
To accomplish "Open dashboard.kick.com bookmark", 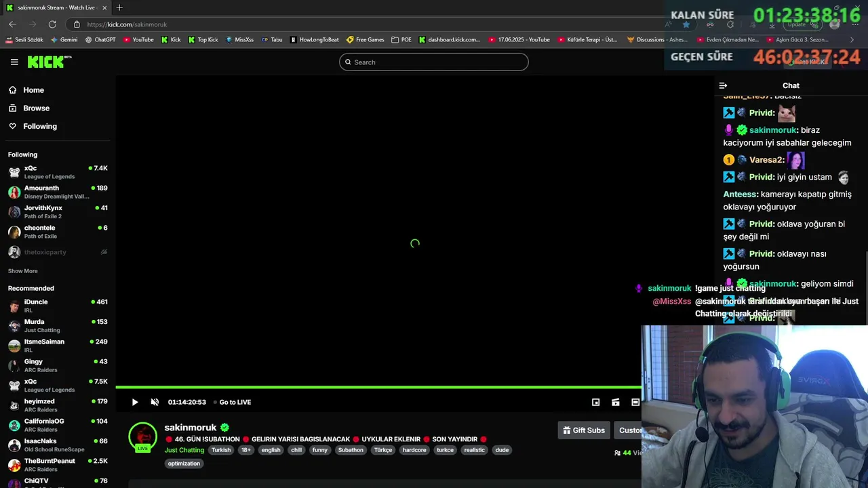I will (449, 39).
